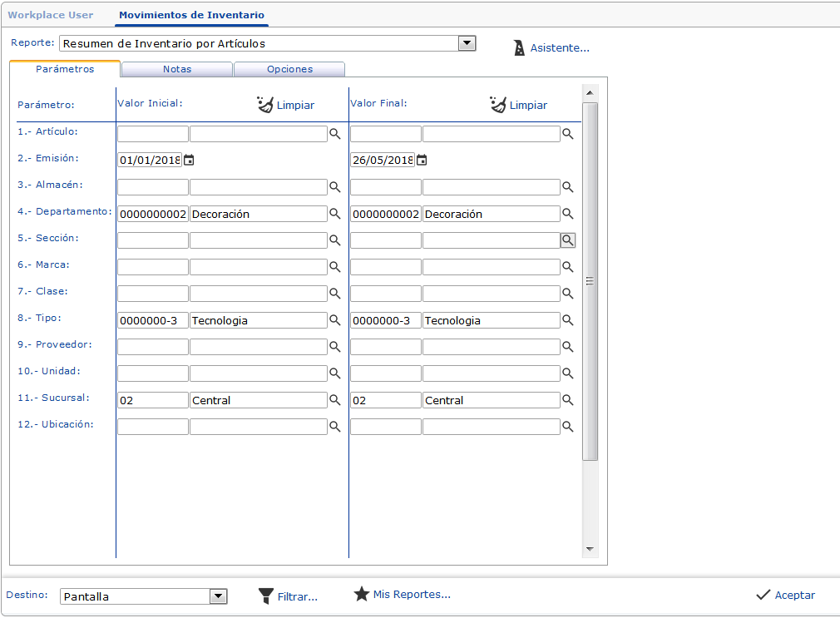Click search icon for initial Departamento value
This screenshot has width=840, height=618.
click(335, 214)
